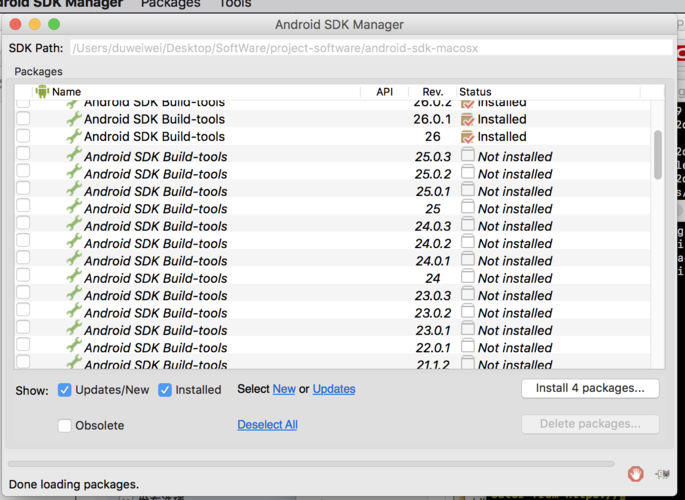685x500 pixels.
Task: Open the Android SDK Manager app menu
Action: point(61,3)
